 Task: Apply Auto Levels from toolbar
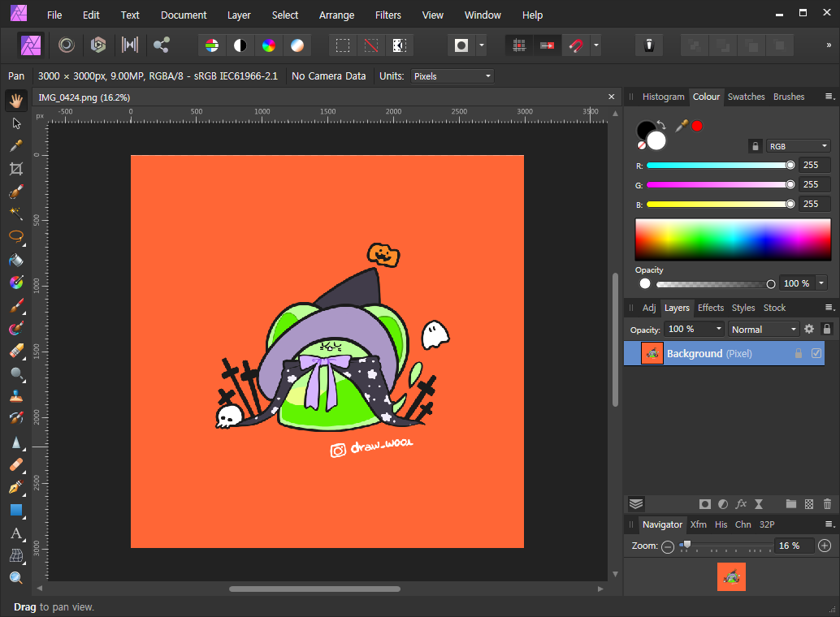coord(212,45)
